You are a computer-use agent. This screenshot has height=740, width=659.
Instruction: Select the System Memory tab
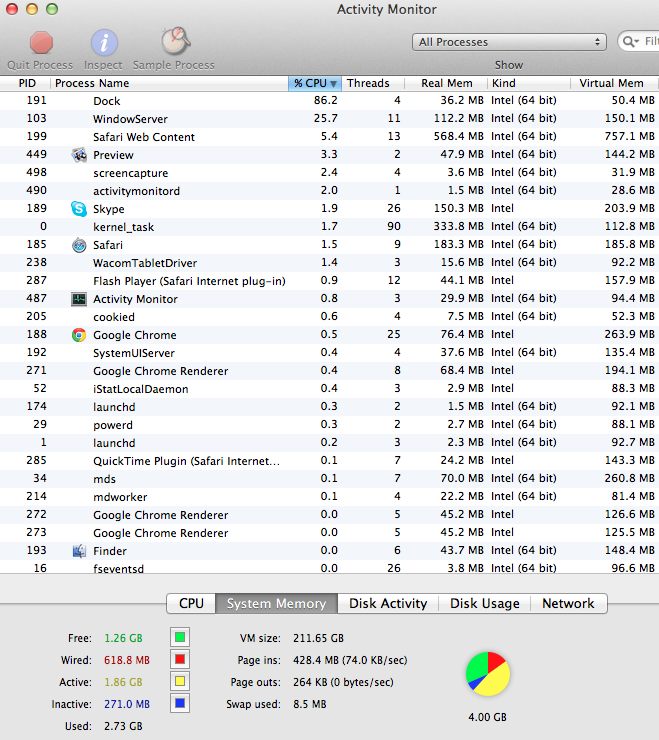point(277,603)
